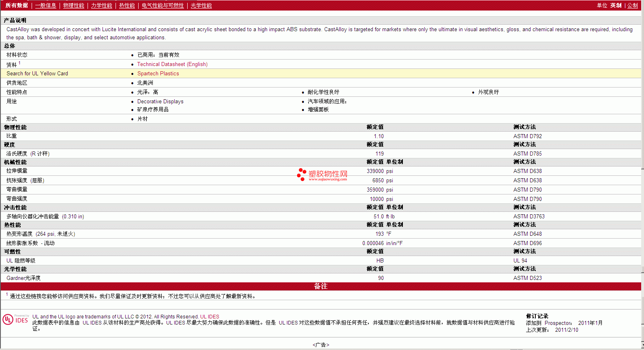Screen dimensions: 644x350
Task: Click the UL IDES logo icon
Action: click(15, 319)
